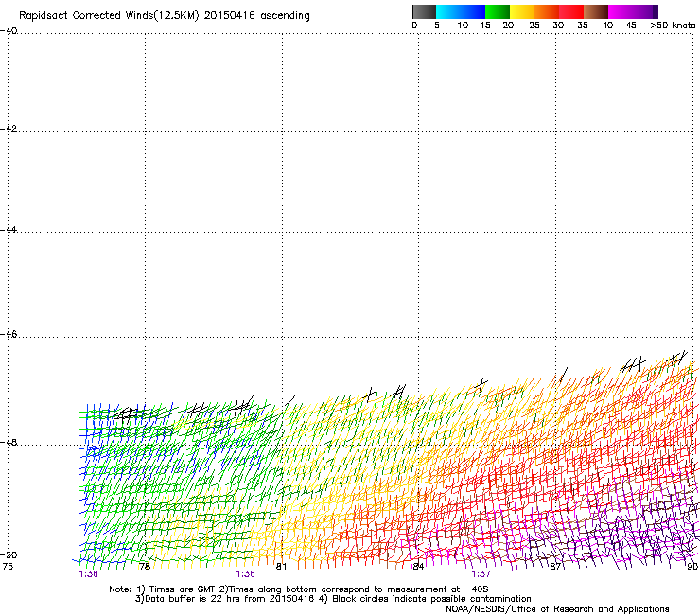Image resolution: width=700 pixels, height=615 pixels.
Task: Click the '87' longitude axis label
Action: tap(555, 567)
